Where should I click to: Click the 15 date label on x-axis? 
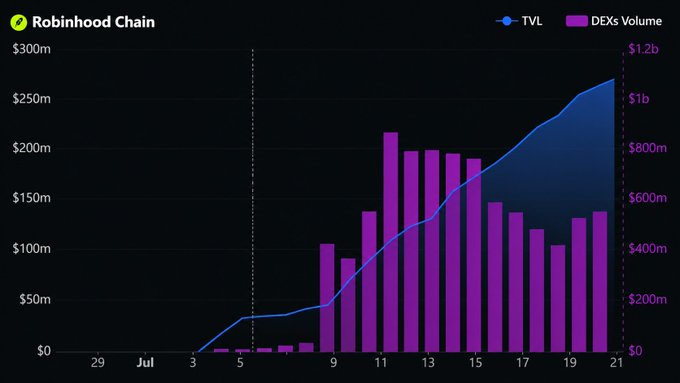coord(475,363)
